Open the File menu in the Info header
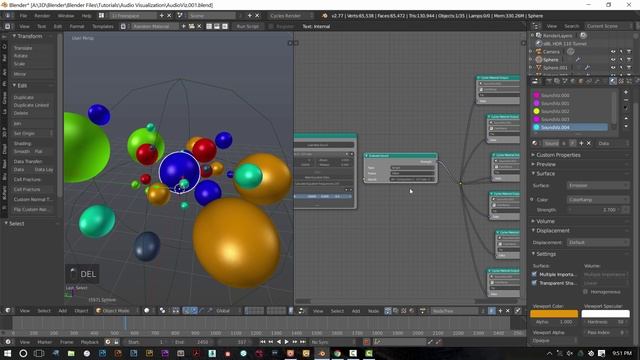 (x=23, y=16)
